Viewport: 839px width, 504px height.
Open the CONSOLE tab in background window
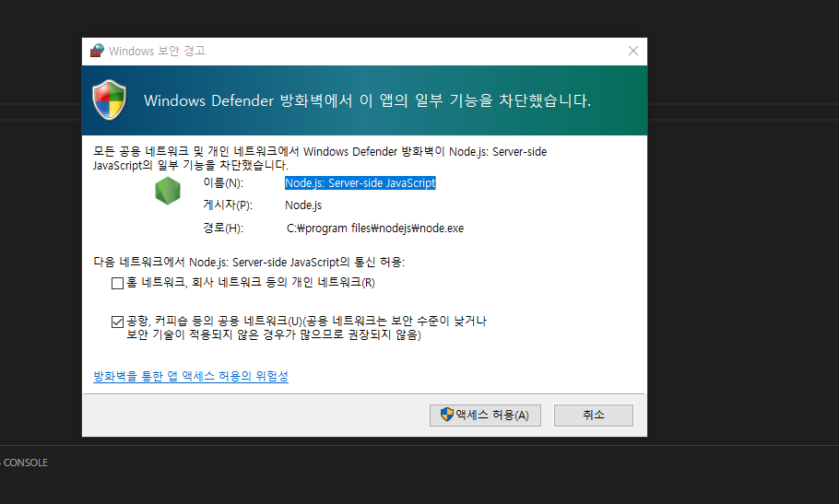click(25, 463)
